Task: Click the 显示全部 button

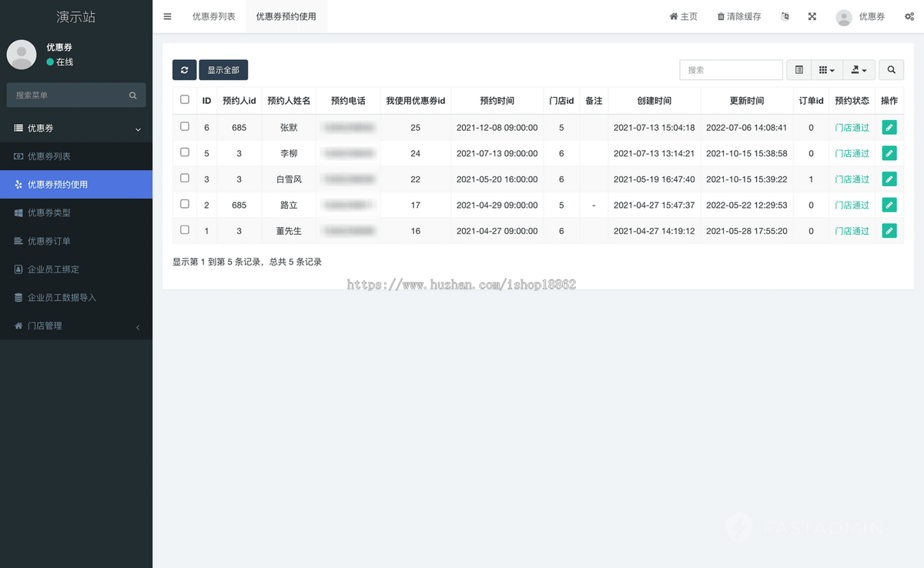Action: coord(223,69)
